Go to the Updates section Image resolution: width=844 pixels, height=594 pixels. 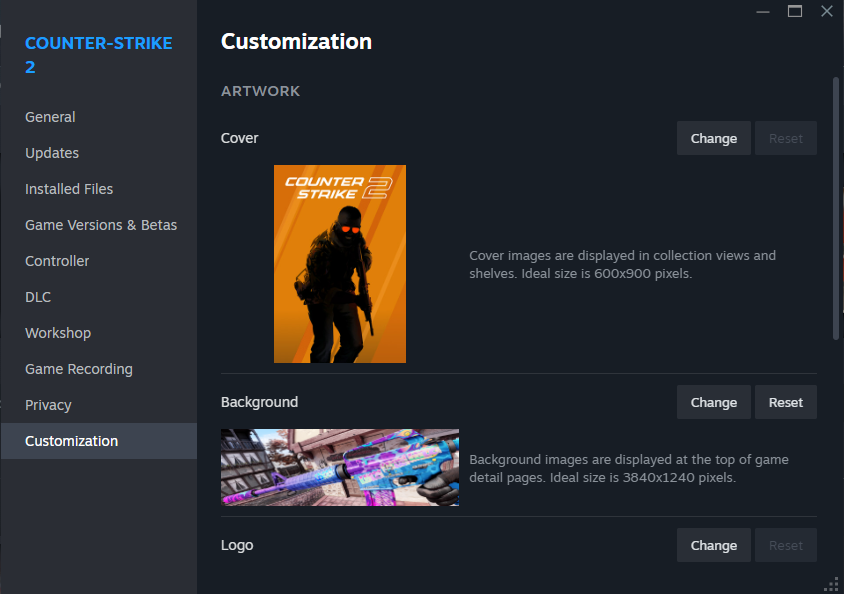52,153
